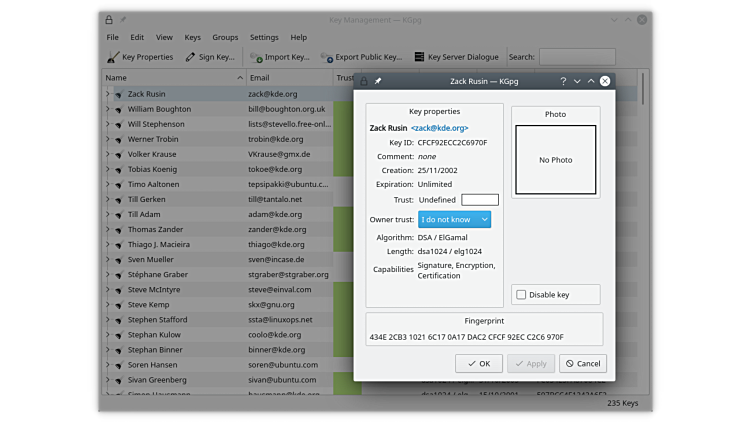Click the lock icon in the dialog title bar

point(364,81)
